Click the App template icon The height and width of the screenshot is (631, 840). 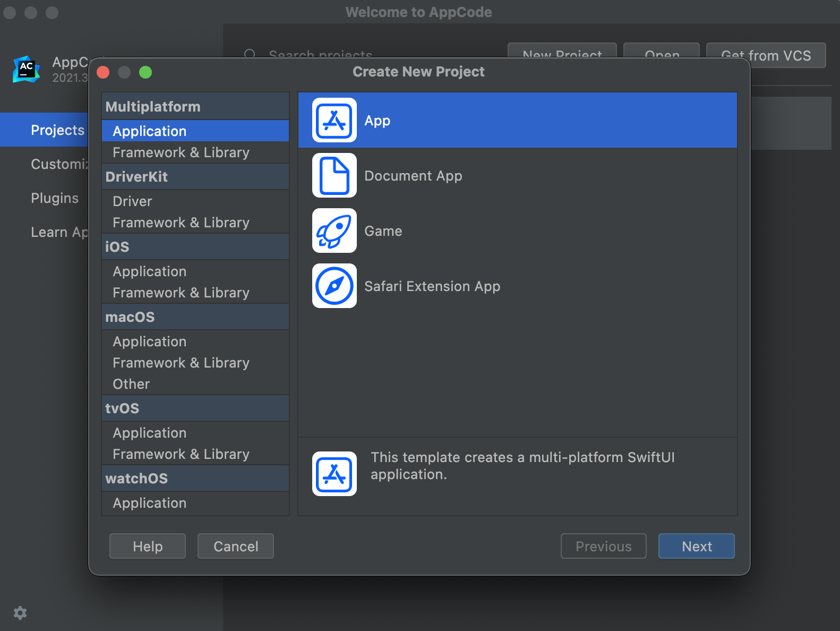335,120
